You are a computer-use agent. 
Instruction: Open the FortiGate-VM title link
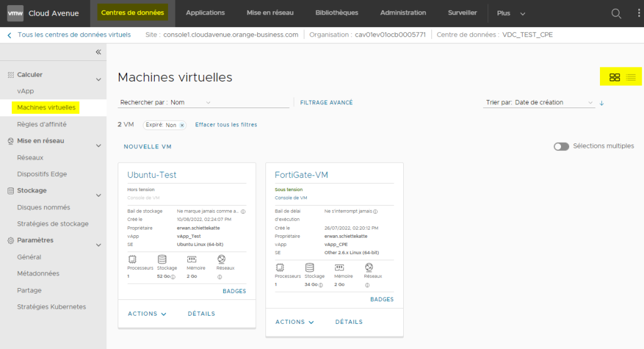coord(301,175)
